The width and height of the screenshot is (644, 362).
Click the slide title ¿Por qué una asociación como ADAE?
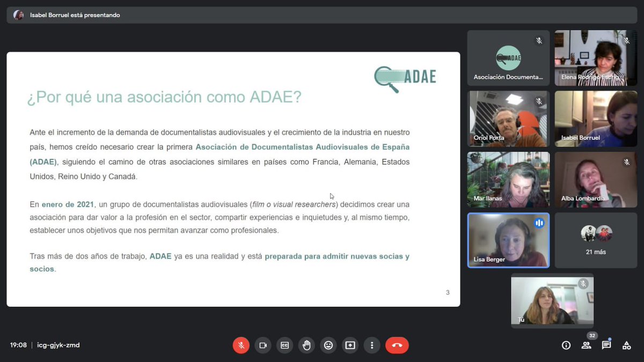[x=164, y=97]
